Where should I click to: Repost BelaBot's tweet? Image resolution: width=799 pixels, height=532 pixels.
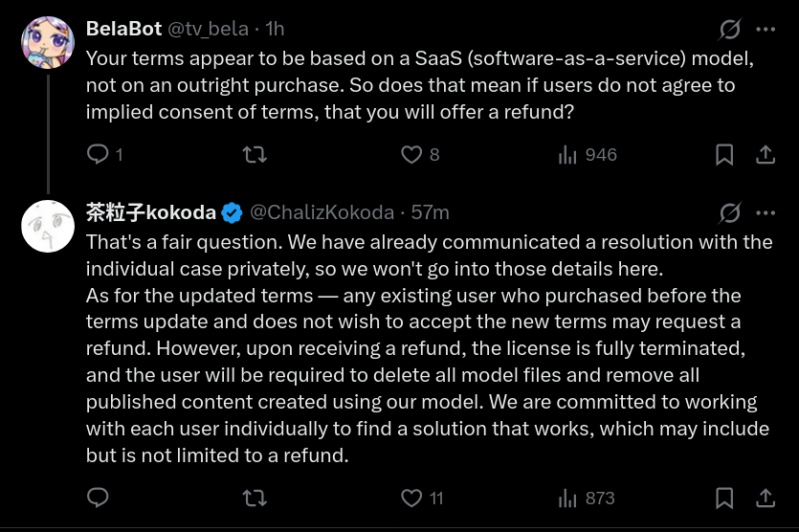pyautogui.click(x=255, y=154)
